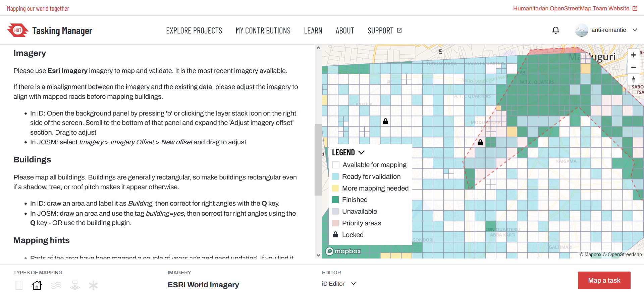This screenshot has height=293, width=644.
Task: Click the HOT Tasking Manager logo
Action: [50, 30]
